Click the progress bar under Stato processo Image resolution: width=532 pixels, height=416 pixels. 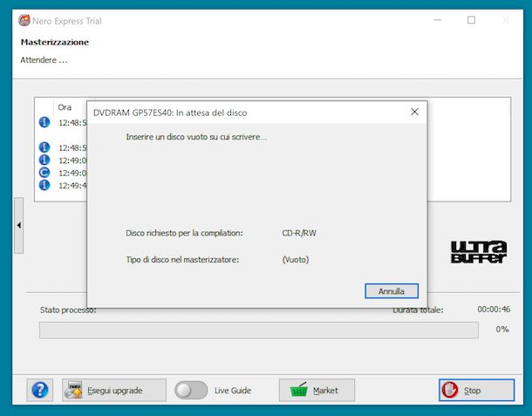point(259,331)
